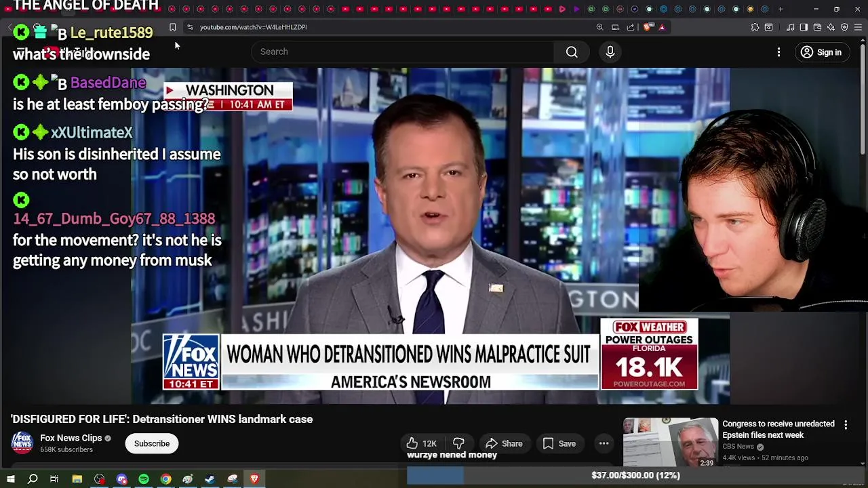Image resolution: width=868 pixels, height=488 pixels.
Task: Open Brave Rewards triangle icon
Action: (x=662, y=27)
